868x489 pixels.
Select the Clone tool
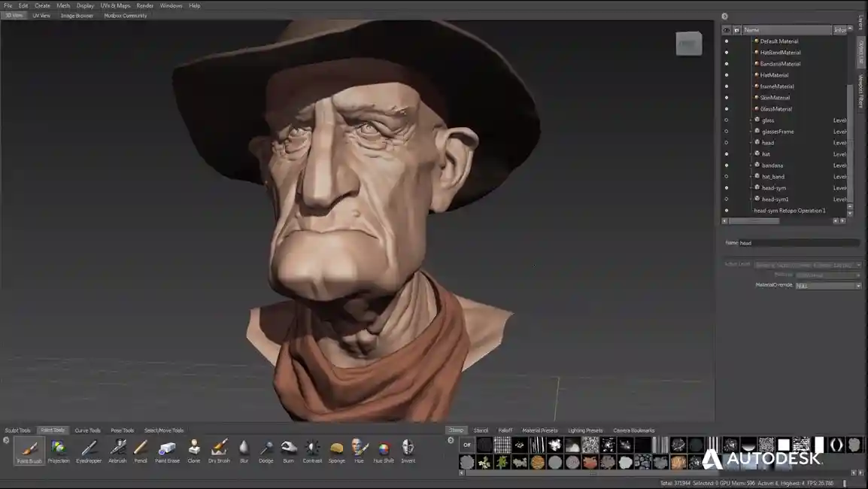tap(194, 449)
